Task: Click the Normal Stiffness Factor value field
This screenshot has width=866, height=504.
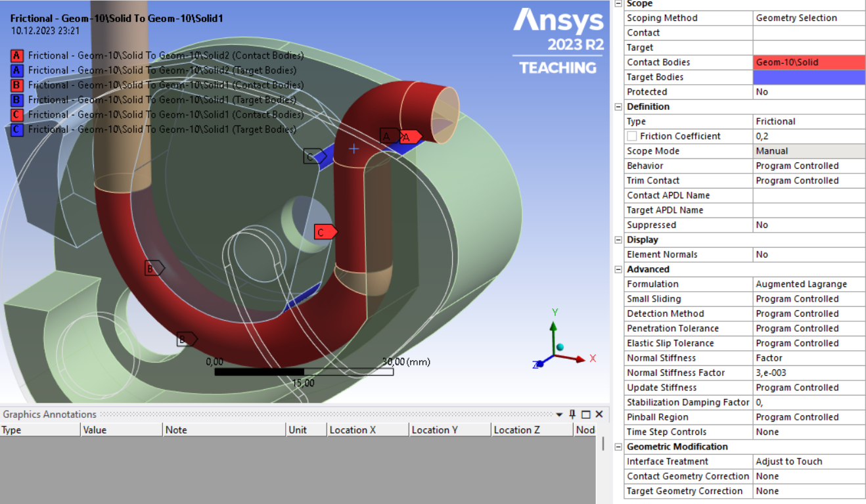Action: pos(809,373)
